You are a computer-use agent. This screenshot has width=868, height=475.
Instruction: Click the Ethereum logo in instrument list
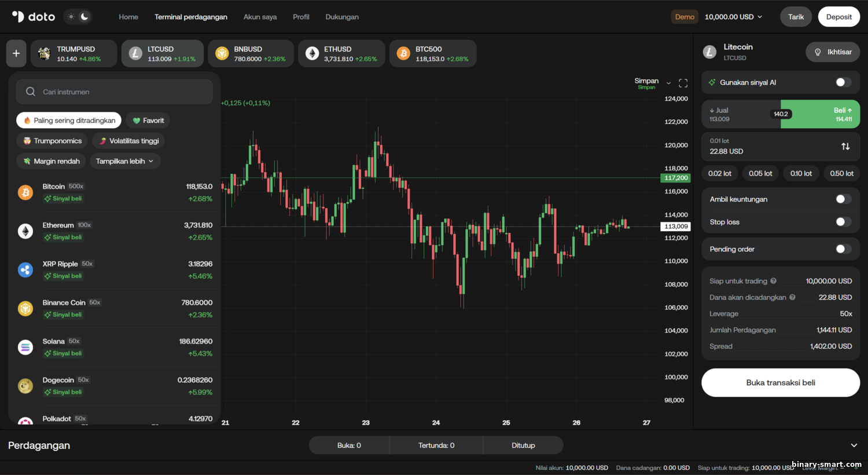[25, 231]
